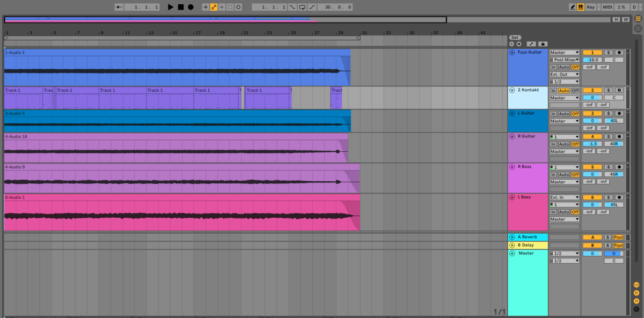Collapse the Master track
The width and height of the screenshot is (644, 318).
[x=512, y=253]
